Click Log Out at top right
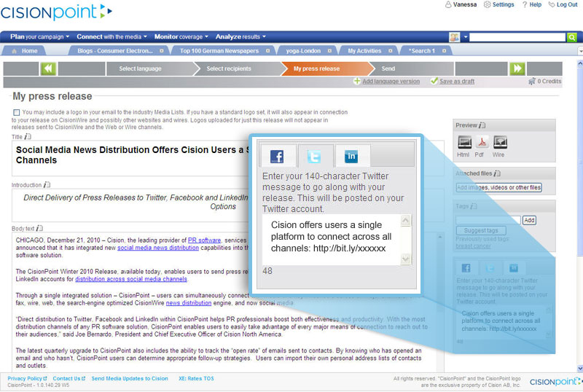This screenshot has height=392, width=583. click(563, 4)
